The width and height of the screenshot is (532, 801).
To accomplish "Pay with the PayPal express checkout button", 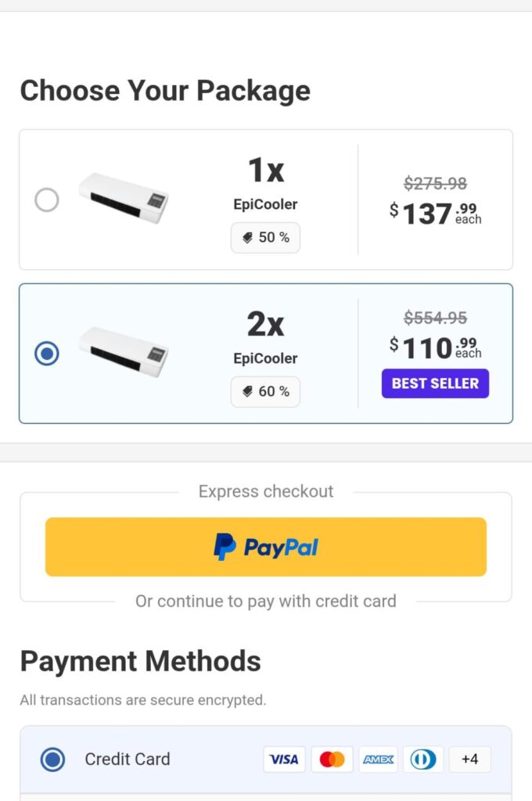I will (x=266, y=547).
